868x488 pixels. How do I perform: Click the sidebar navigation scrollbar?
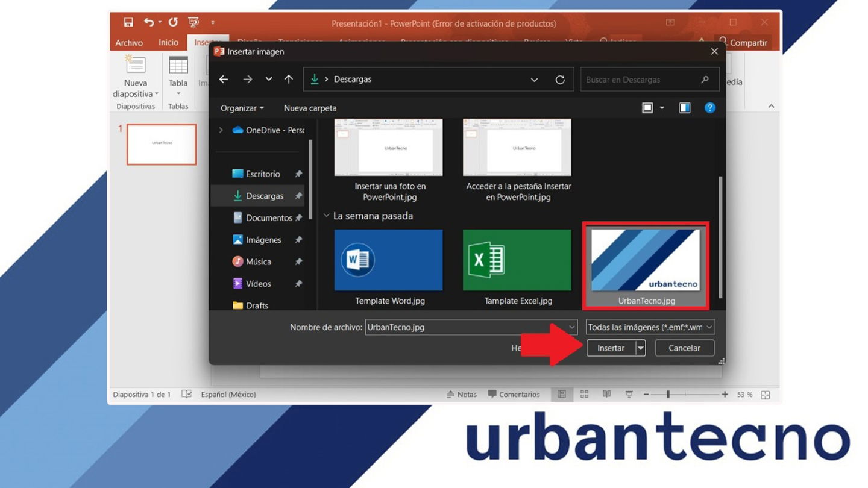point(310,180)
